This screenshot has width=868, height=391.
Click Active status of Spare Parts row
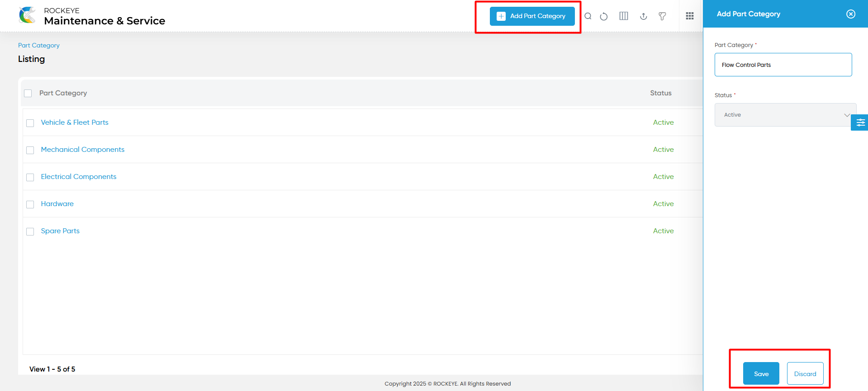click(664, 231)
